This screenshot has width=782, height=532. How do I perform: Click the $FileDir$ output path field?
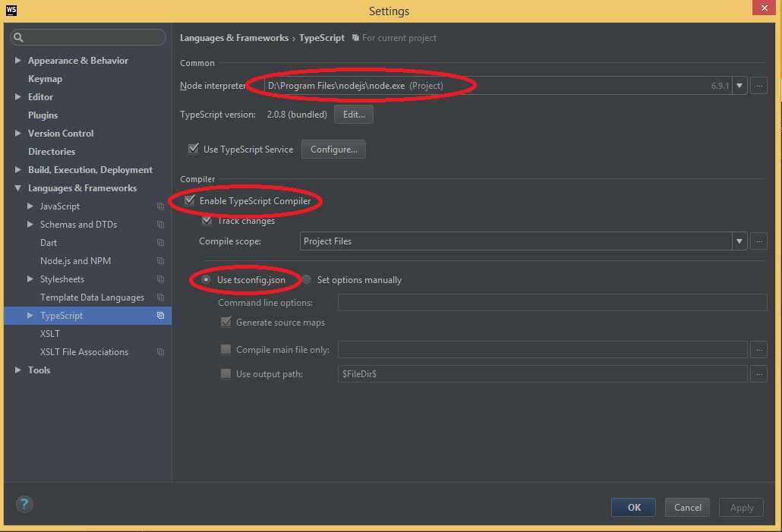[543, 374]
